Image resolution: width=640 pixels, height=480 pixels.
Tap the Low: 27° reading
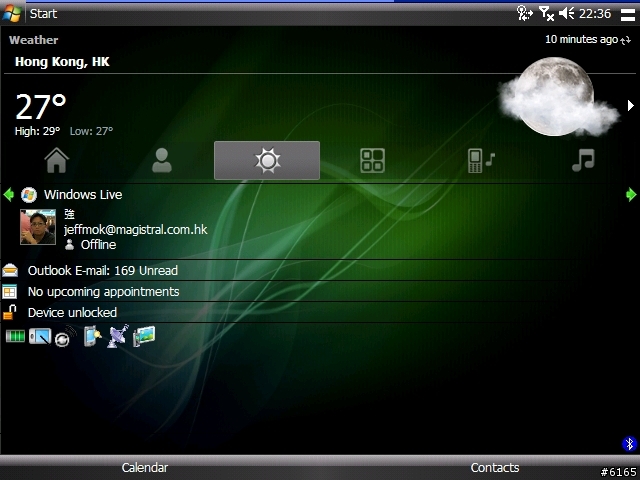[91, 131]
